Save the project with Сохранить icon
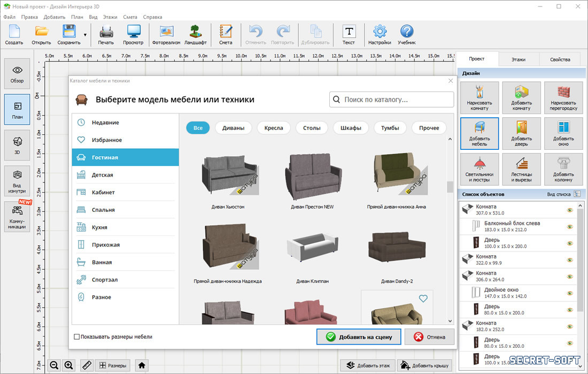Viewport: 588px width, 374px height. click(x=69, y=35)
